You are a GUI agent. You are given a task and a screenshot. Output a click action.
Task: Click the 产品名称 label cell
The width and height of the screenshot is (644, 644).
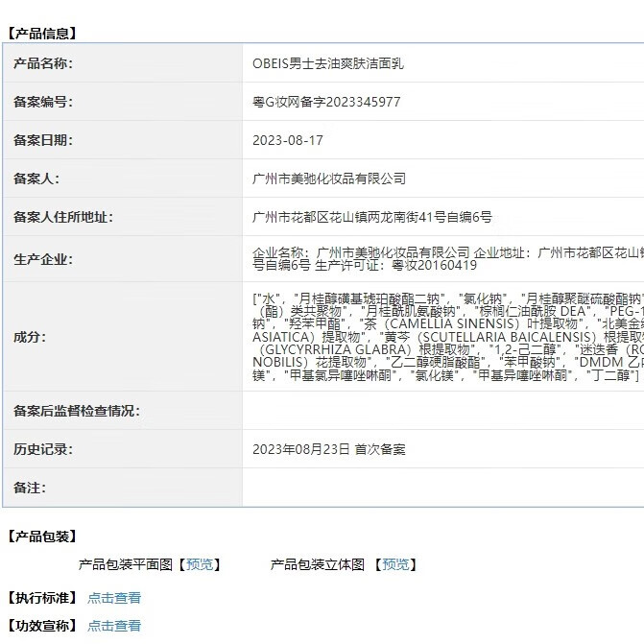[123, 63]
